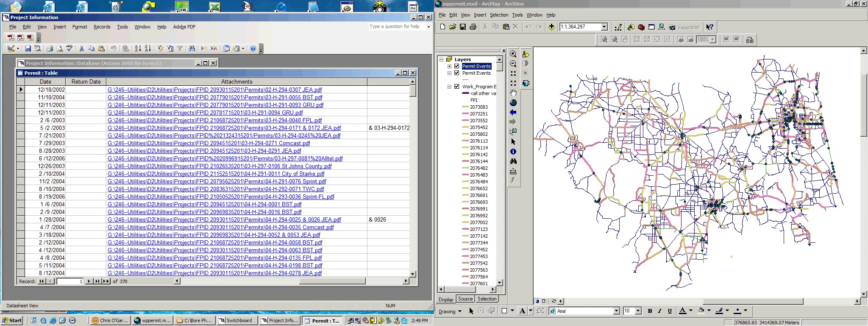Click wppermit.mxd taskbar button
The height and width of the screenshot is (326, 868).
click(152, 320)
